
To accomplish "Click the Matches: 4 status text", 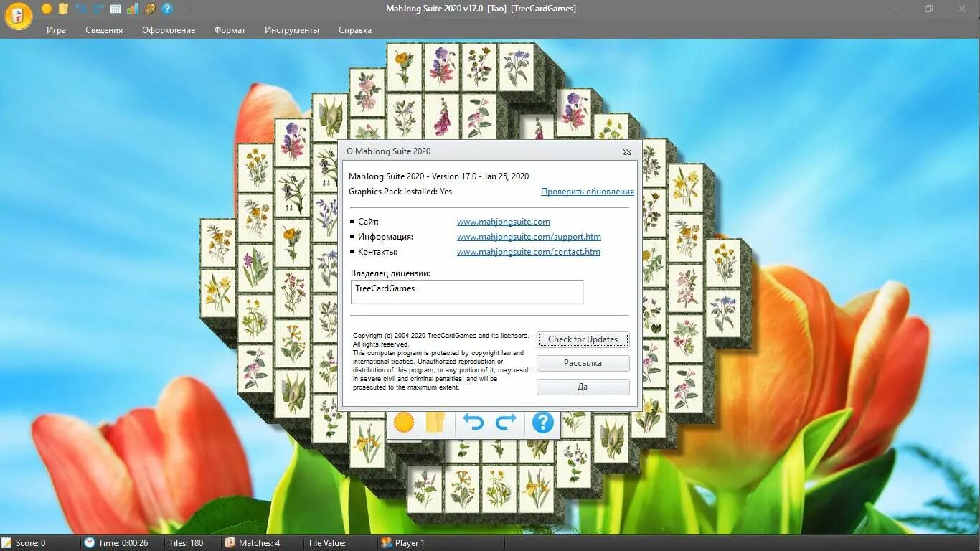I will click(x=259, y=543).
